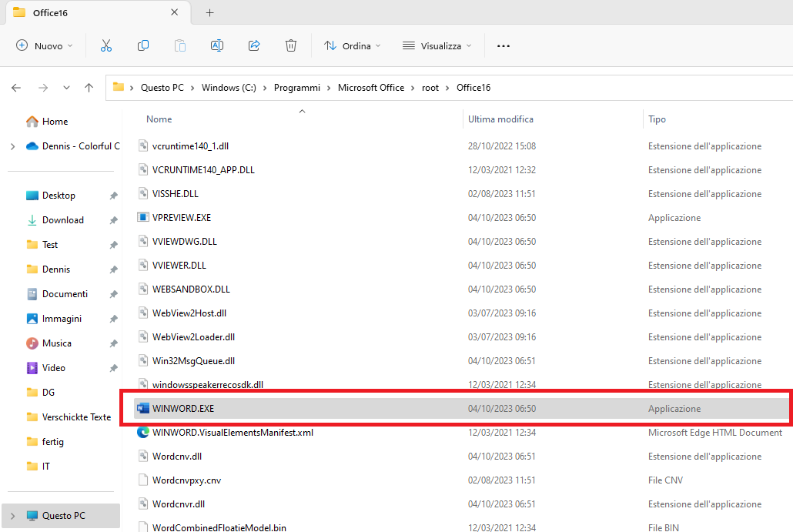Expand the Questo PC tree node

[12, 517]
